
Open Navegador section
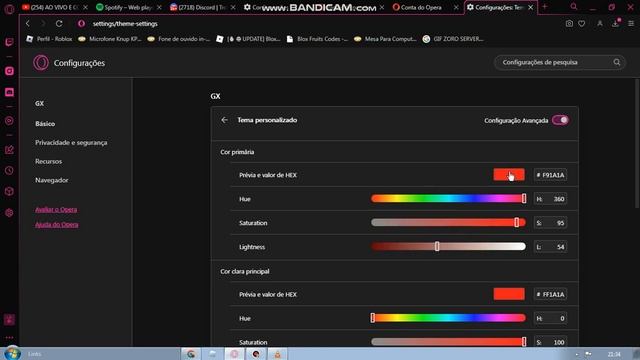point(51,180)
